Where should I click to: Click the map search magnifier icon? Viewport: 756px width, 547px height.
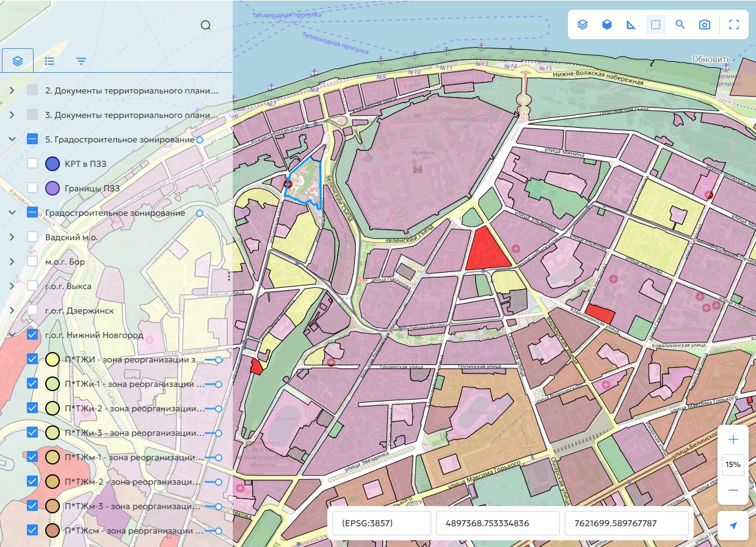pos(680,24)
